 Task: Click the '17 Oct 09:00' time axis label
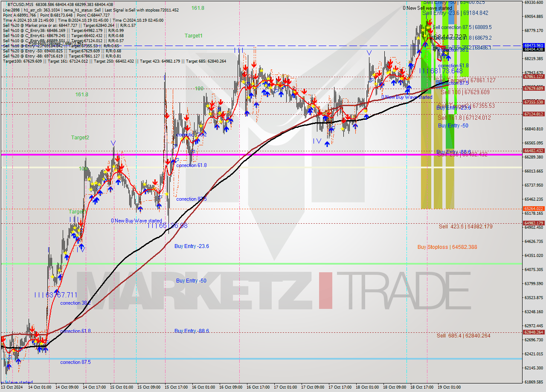click(x=313, y=387)
